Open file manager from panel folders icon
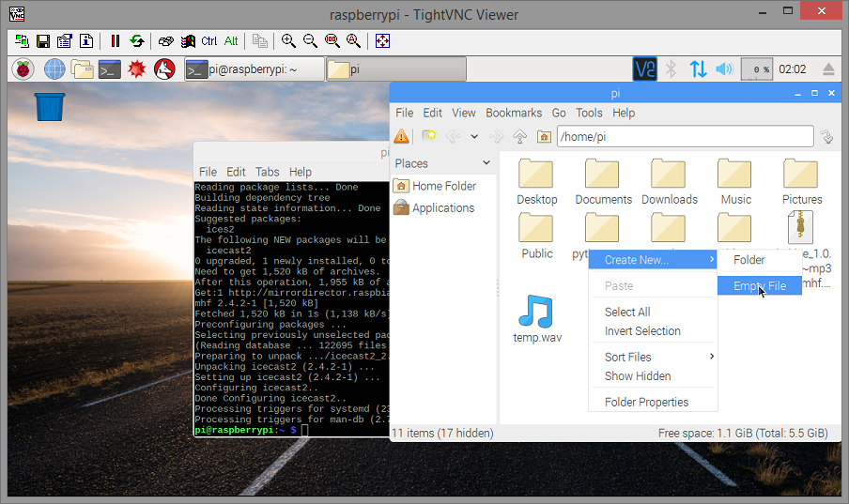Image resolution: width=849 pixels, height=504 pixels. point(82,69)
